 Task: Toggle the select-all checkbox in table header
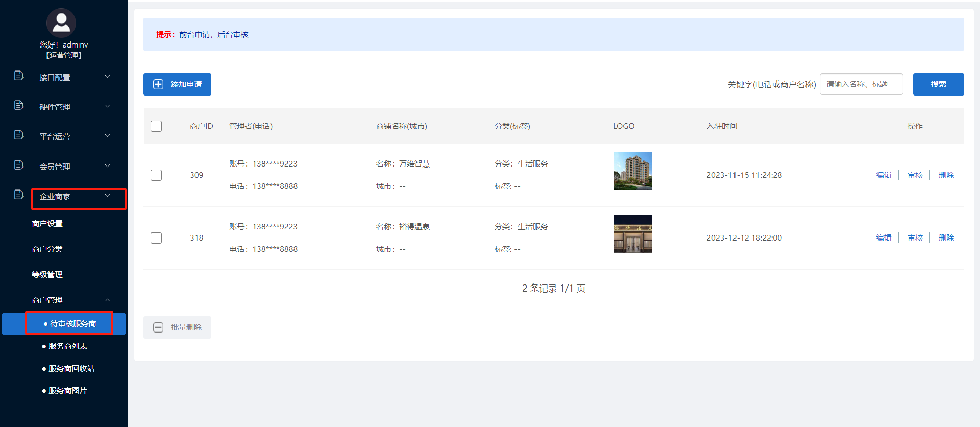156,126
